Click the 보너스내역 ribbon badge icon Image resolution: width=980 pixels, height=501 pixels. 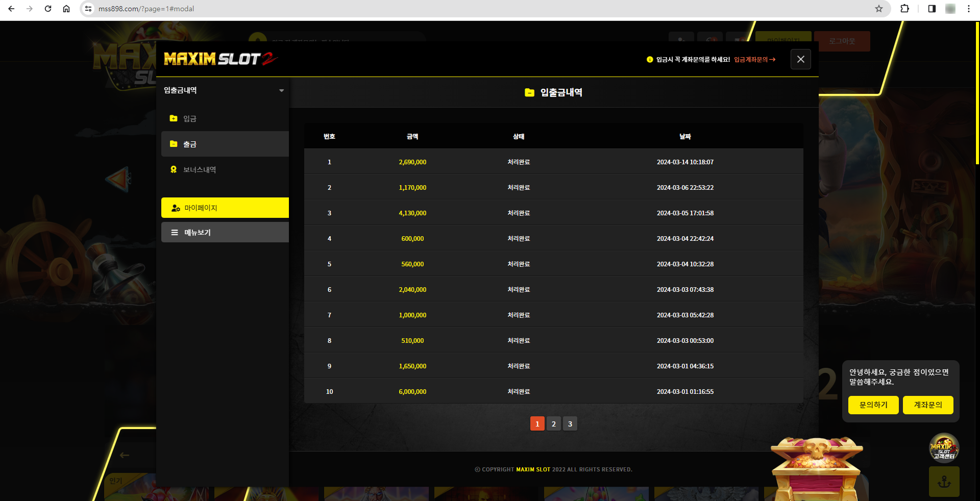(174, 169)
